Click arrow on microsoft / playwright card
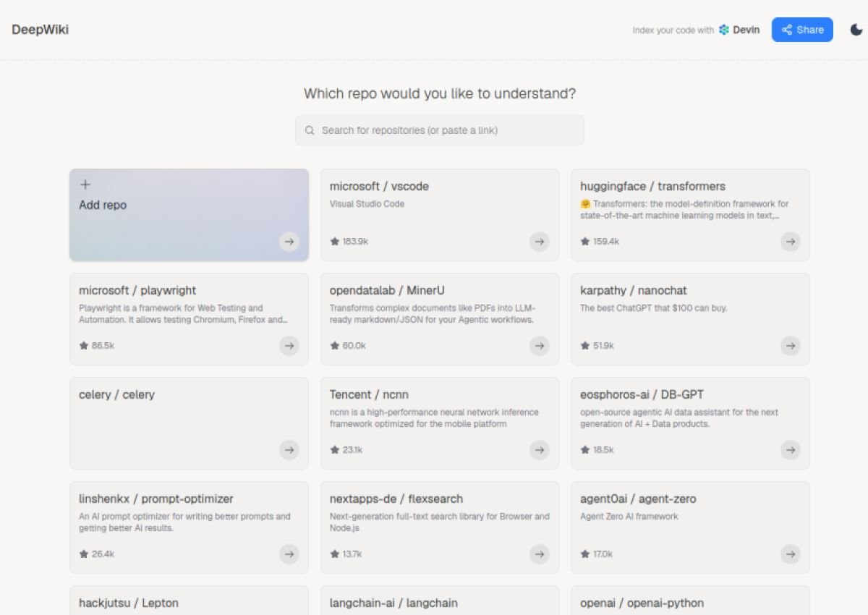 pyautogui.click(x=289, y=346)
